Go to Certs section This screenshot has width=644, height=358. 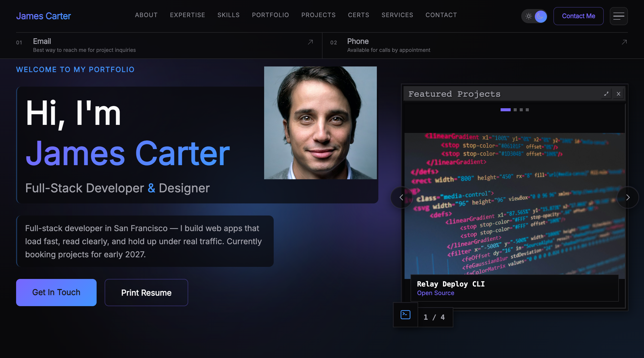pyautogui.click(x=358, y=15)
